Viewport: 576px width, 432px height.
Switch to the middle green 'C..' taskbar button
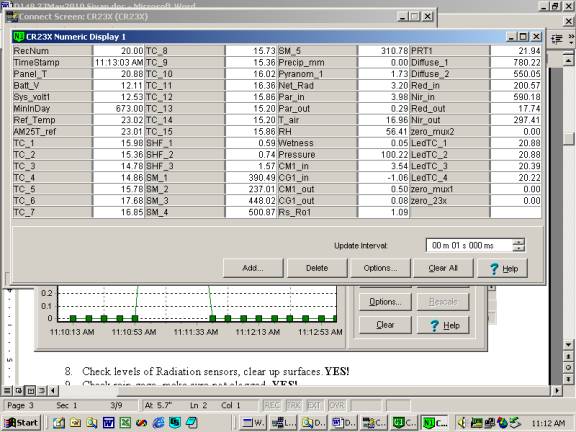point(404,423)
